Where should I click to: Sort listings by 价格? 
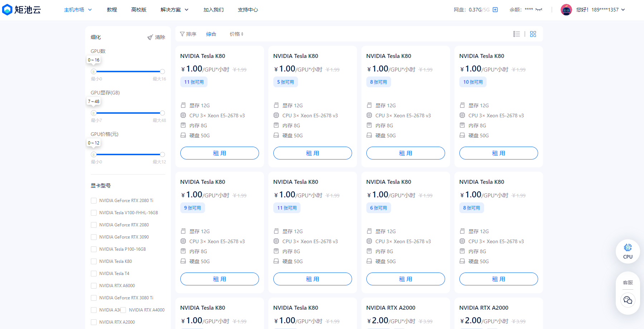click(236, 34)
